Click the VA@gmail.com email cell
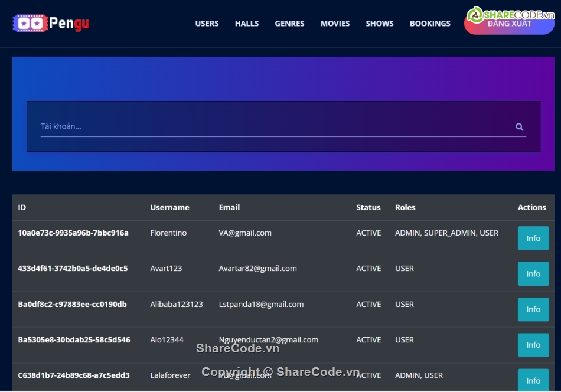561x392 pixels. tap(245, 233)
